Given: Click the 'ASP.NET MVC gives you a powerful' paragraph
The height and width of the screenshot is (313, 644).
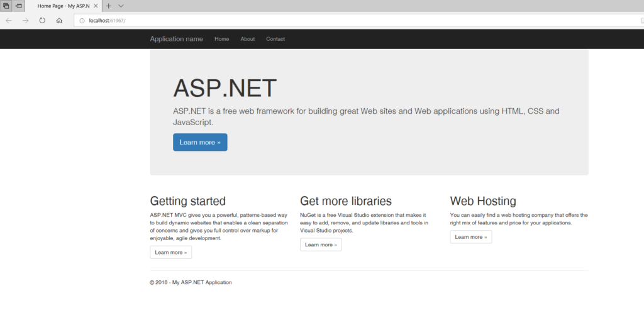Looking at the screenshot, I should tap(219, 226).
